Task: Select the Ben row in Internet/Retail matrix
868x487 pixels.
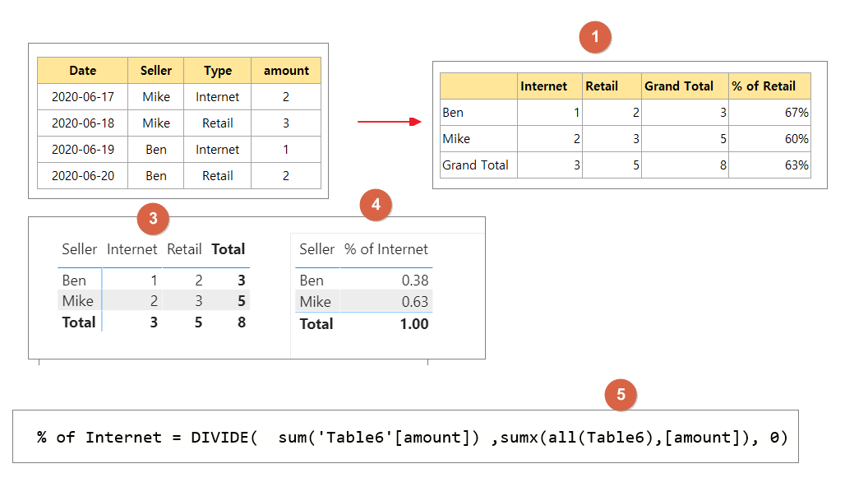Action: point(154,281)
